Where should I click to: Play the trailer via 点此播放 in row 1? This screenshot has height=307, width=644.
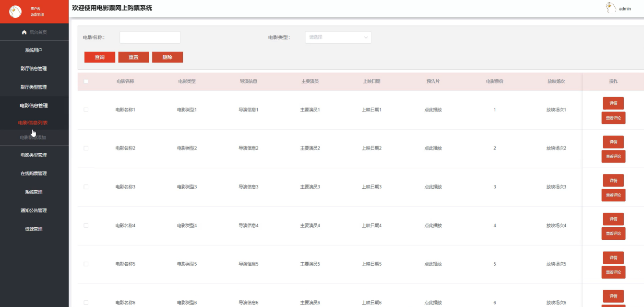click(x=433, y=110)
